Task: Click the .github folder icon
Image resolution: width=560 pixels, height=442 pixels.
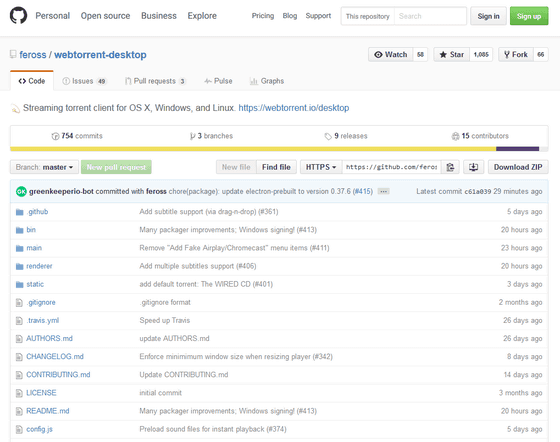Action: (x=19, y=212)
